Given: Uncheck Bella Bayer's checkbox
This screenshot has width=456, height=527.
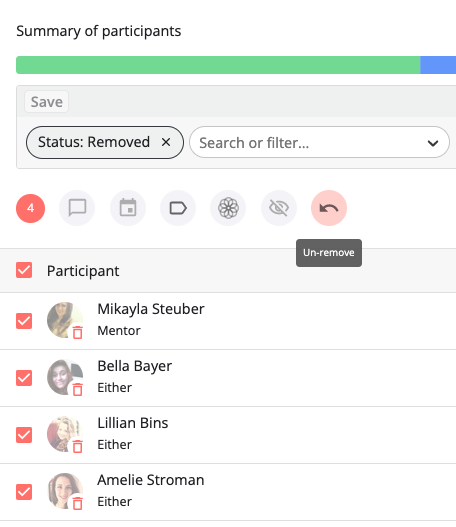Looking at the screenshot, I should pos(24,378).
